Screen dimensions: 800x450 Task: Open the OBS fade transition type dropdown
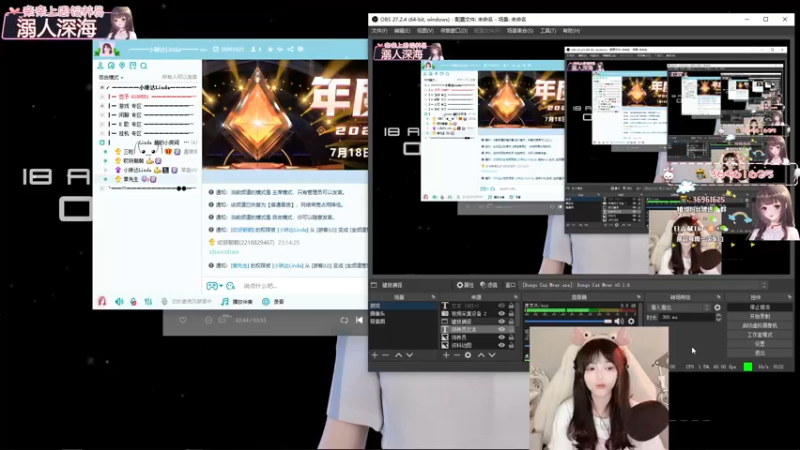tap(679, 307)
